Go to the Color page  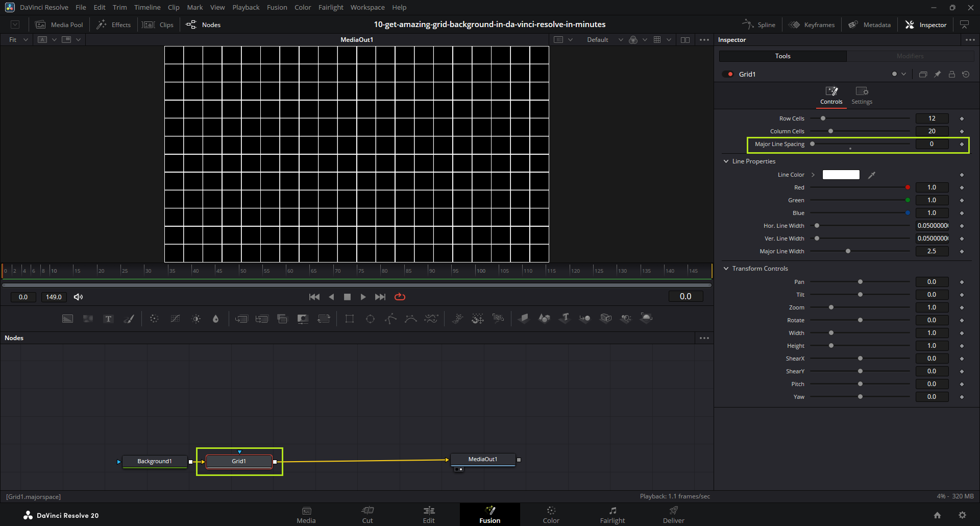tap(551, 514)
